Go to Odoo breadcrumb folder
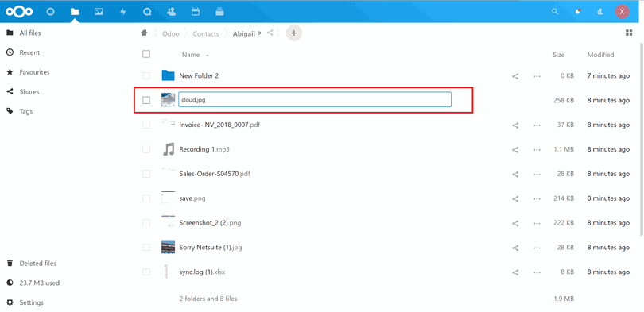The image size is (644, 312). (x=170, y=33)
